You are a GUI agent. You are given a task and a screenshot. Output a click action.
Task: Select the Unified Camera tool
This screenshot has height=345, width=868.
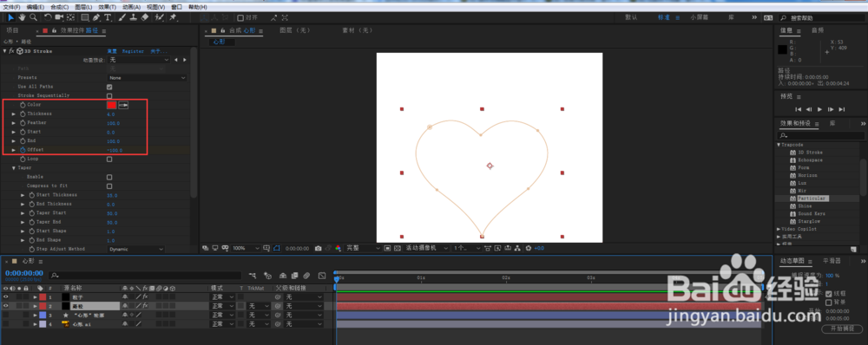(x=59, y=17)
